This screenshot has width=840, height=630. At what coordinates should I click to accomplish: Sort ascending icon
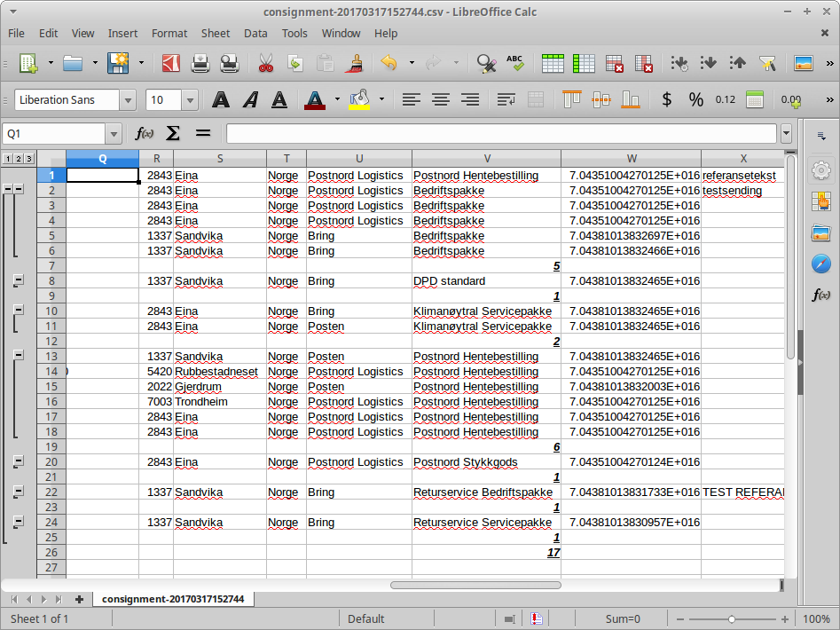[708, 63]
